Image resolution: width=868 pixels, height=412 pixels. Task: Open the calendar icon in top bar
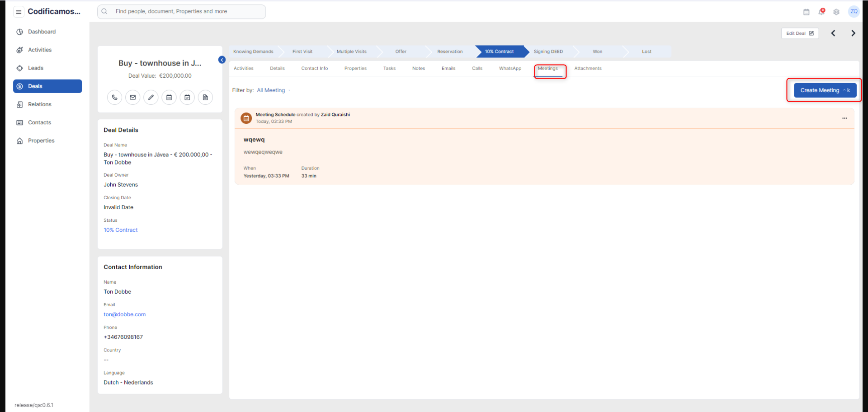(806, 12)
